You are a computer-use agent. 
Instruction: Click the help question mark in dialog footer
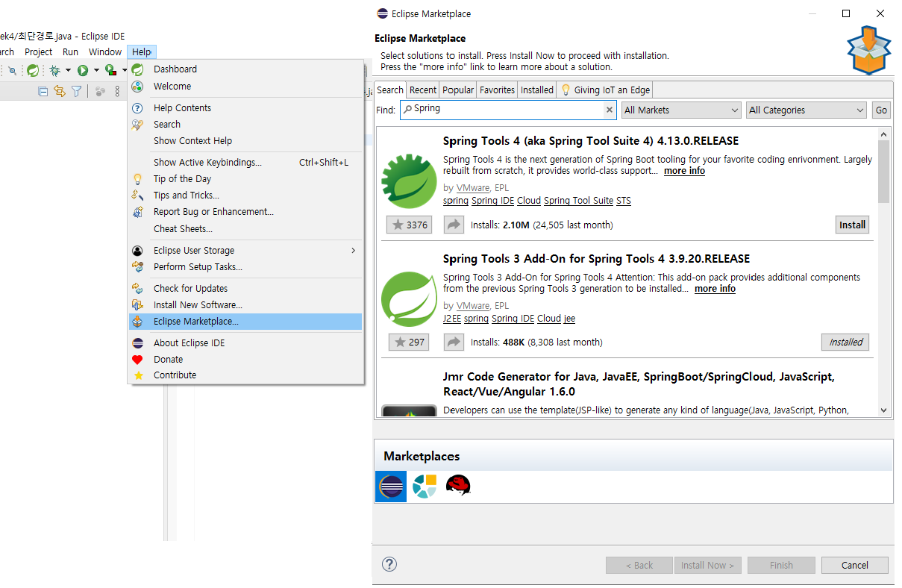point(389,565)
